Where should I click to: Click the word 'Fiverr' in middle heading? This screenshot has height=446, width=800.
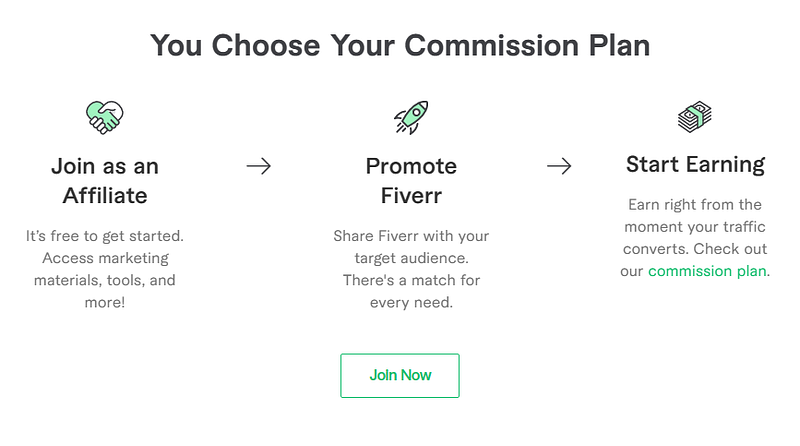[411, 195]
